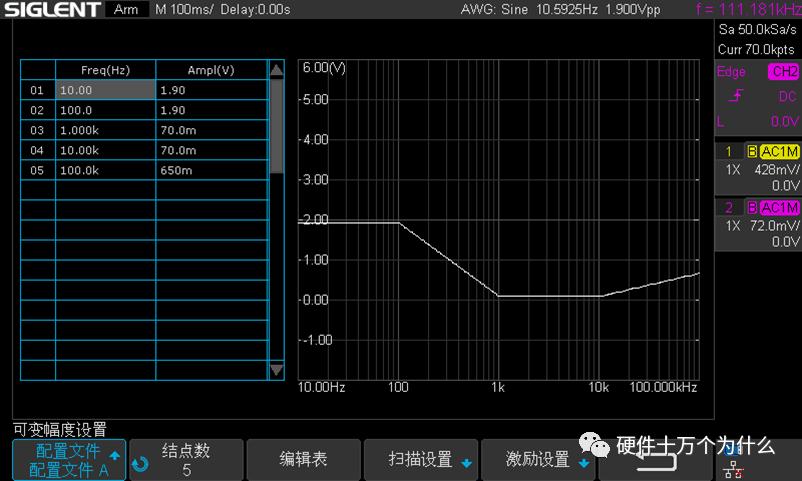Select the Ampl(V) column header
802x481 pixels.
[211, 70]
